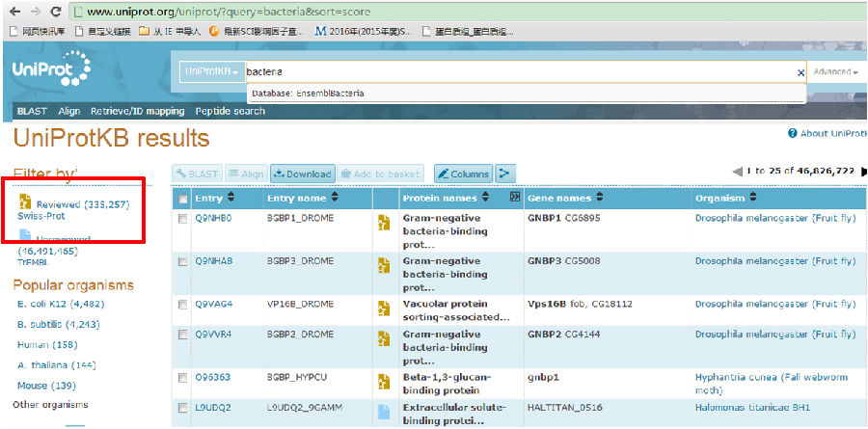868x429 pixels.
Task: Filter by A. thaliana organism
Action: 57,365
